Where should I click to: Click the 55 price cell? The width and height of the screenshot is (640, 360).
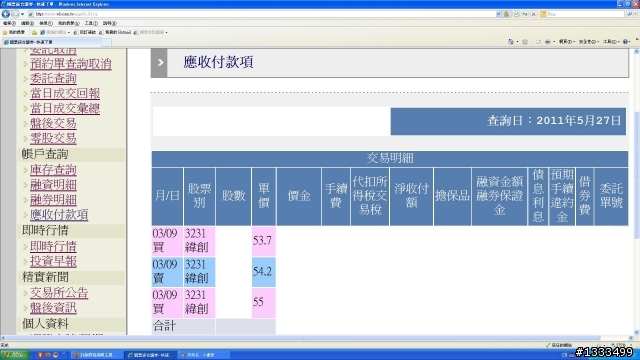264,303
